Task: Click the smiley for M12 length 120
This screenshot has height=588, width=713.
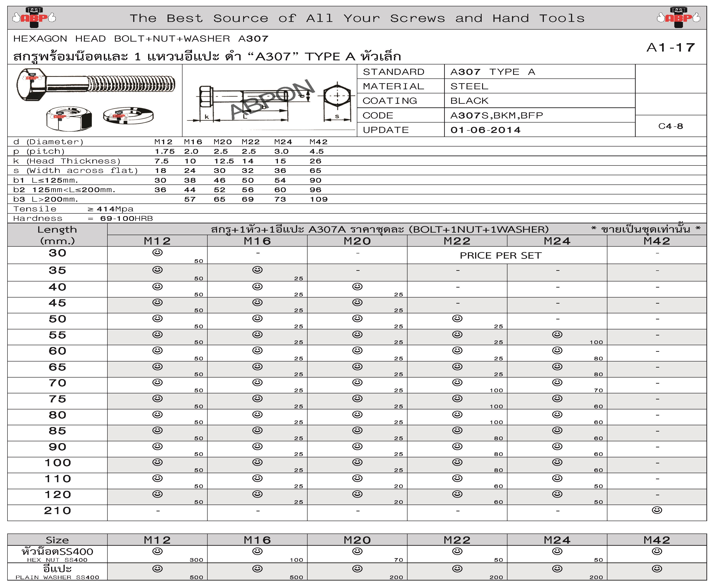Action: click(x=158, y=494)
